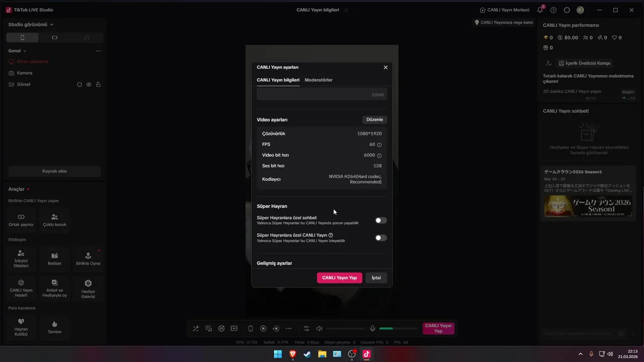Close the CANLI Yayın ayarları dialog

[386, 67]
